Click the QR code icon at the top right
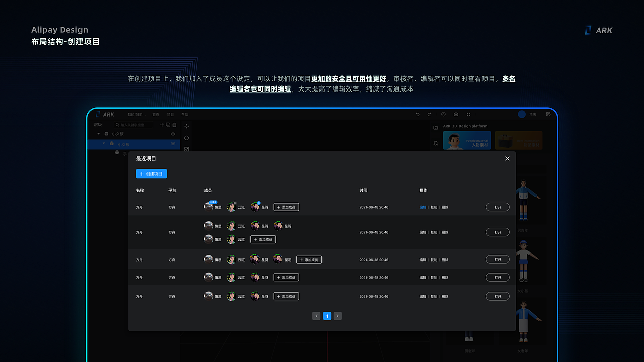The width and height of the screenshot is (644, 362). click(x=548, y=114)
